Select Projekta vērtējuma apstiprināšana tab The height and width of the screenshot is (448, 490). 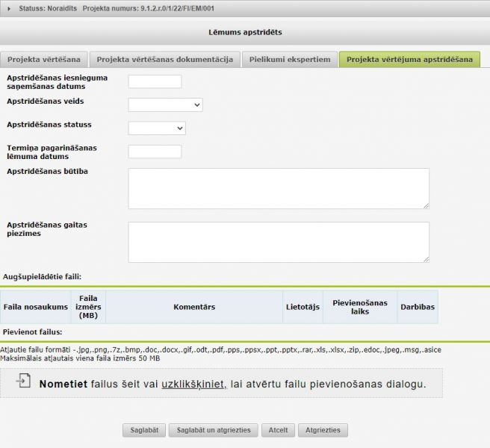coord(409,60)
